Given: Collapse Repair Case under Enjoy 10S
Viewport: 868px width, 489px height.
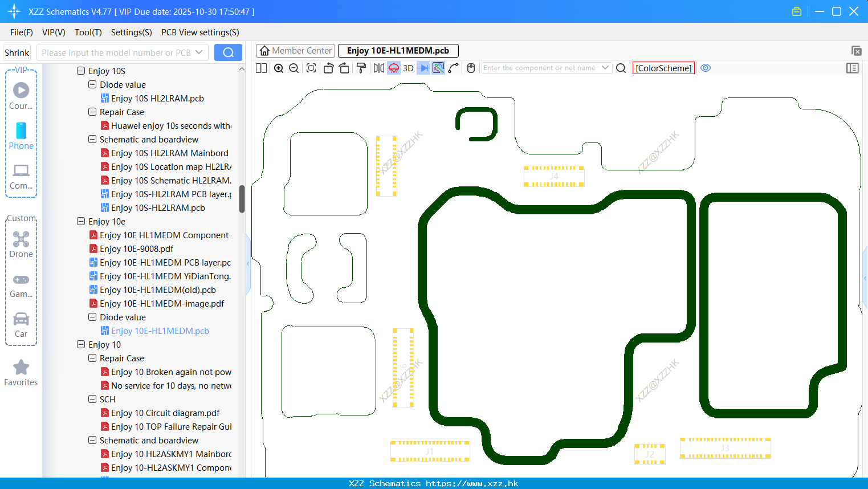Looking at the screenshot, I should (x=92, y=112).
